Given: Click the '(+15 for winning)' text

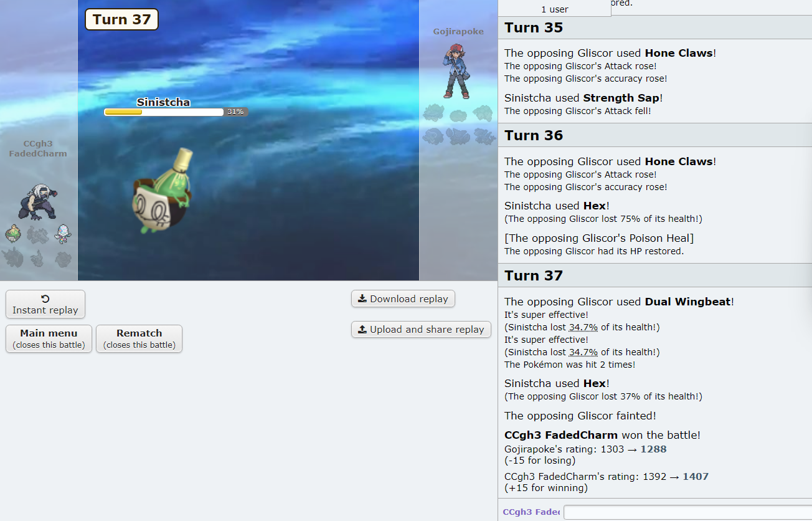Looking at the screenshot, I should pyautogui.click(x=545, y=488).
